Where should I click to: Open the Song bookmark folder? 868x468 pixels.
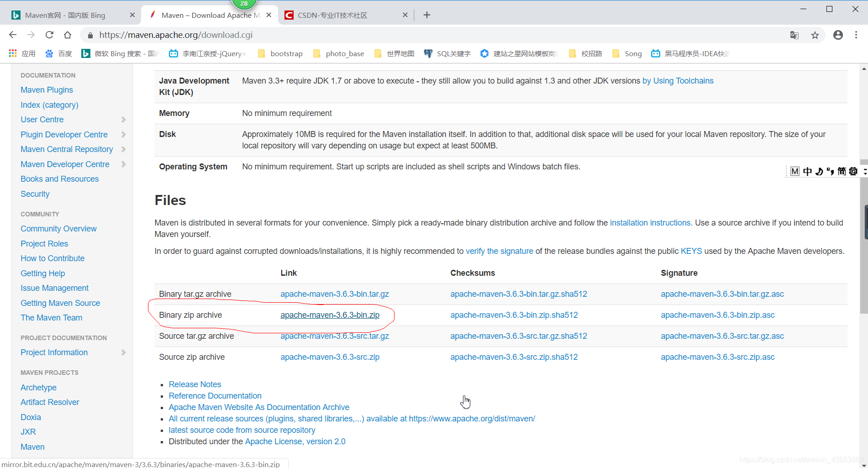[x=627, y=53]
